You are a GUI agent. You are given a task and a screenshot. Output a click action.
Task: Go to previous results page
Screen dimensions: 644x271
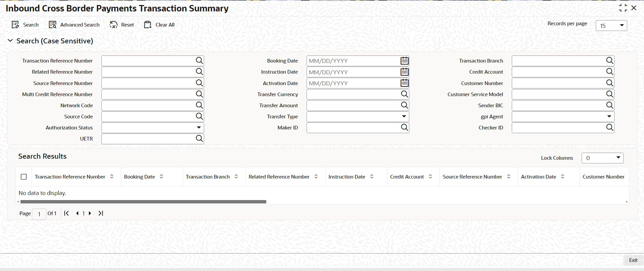[77, 213]
